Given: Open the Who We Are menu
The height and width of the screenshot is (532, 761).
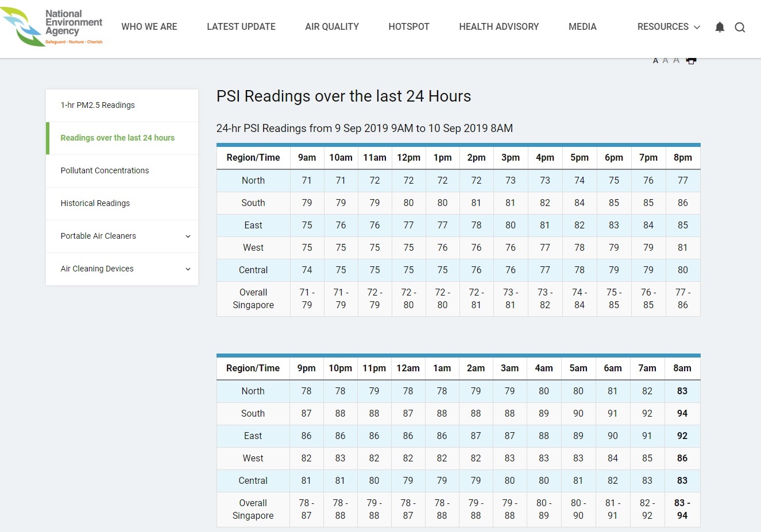Looking at the screenshot, I should click(x=149, y=27).
